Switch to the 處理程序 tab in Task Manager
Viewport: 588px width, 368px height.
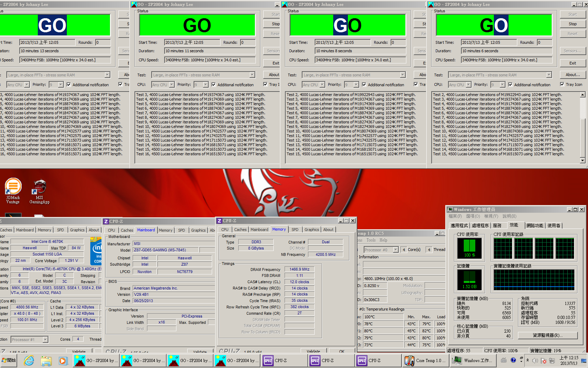pyautogui.click(x=480, y=225)
